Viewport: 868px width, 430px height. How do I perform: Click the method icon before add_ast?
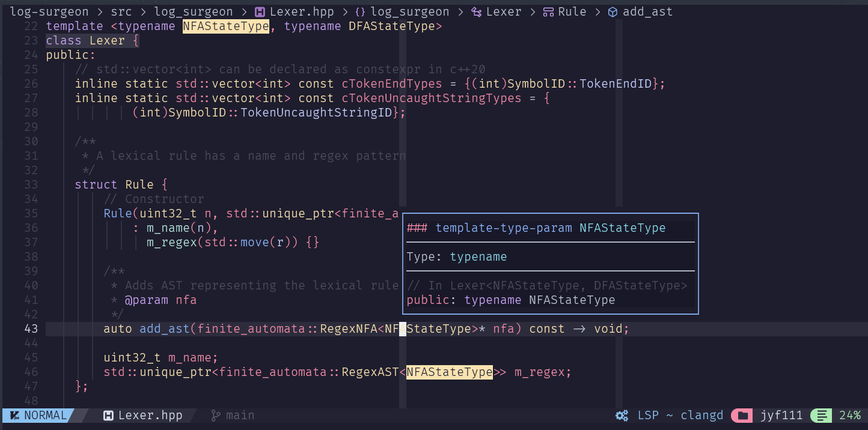[x=612, y=11]
